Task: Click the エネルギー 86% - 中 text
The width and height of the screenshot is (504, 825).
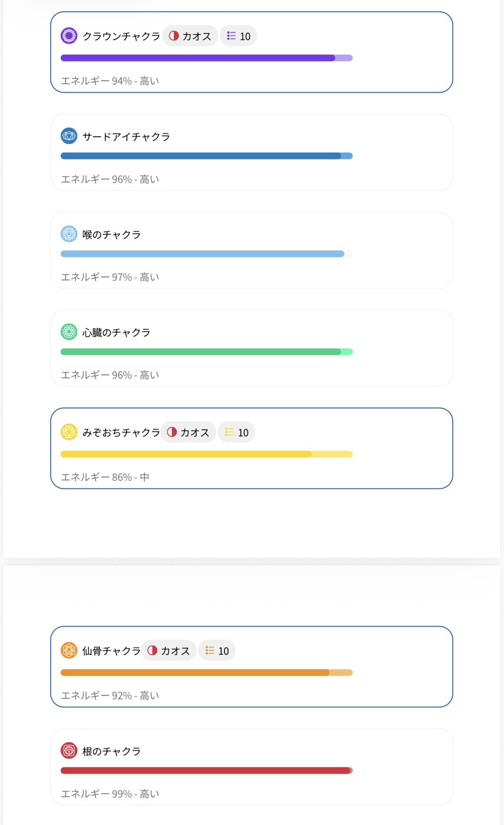Action: [105, 477]
